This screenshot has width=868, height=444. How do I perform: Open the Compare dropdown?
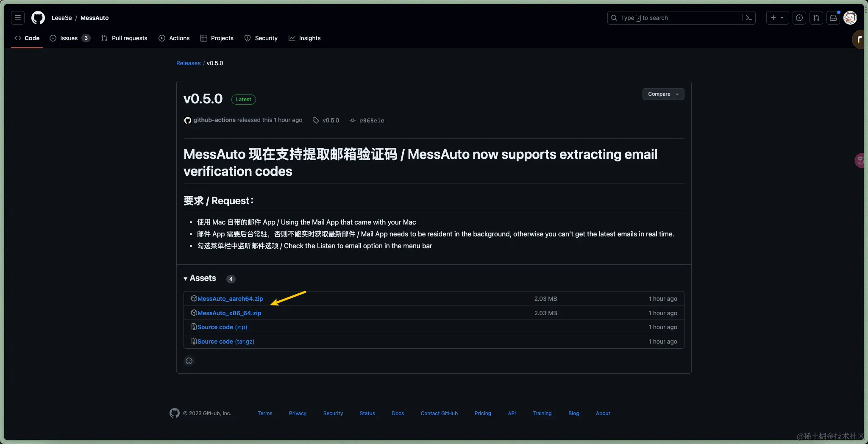coord(663,94)
